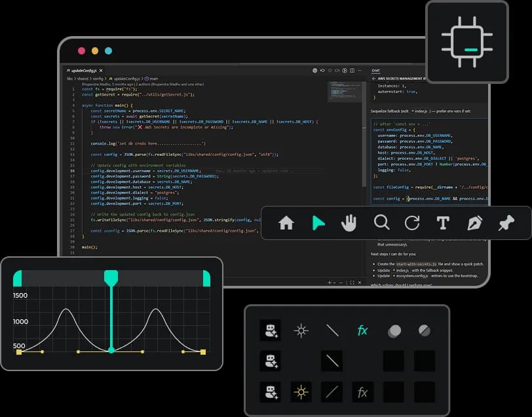Screen dimensions: 532x417
Task: Click the rising diagonal line icon
Action: point(332,392)
